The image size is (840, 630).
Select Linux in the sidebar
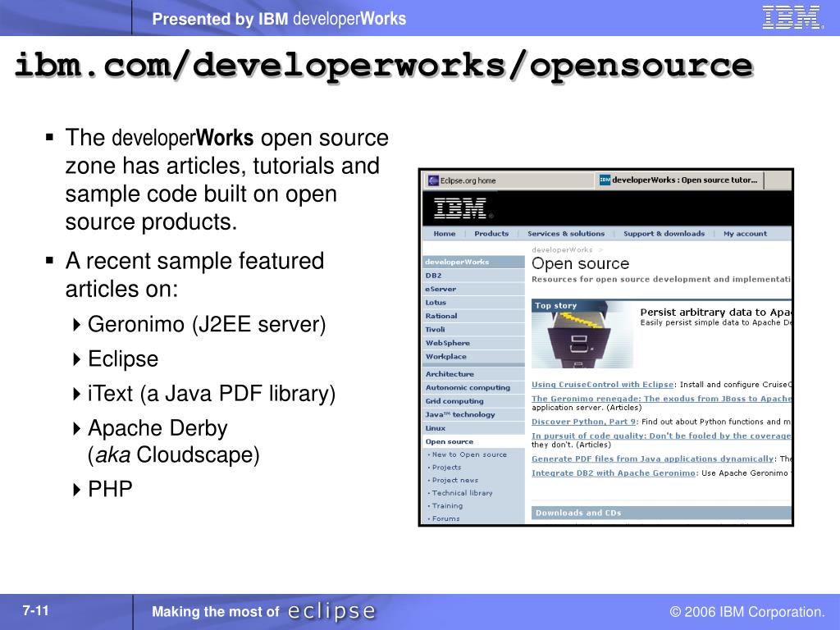(473, 428)
